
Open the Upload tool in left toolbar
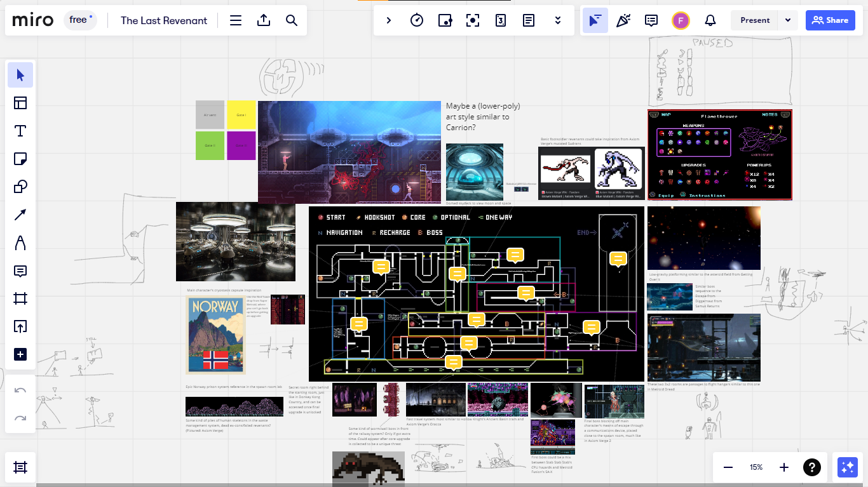pyautogui.click(x=20, y=326)
